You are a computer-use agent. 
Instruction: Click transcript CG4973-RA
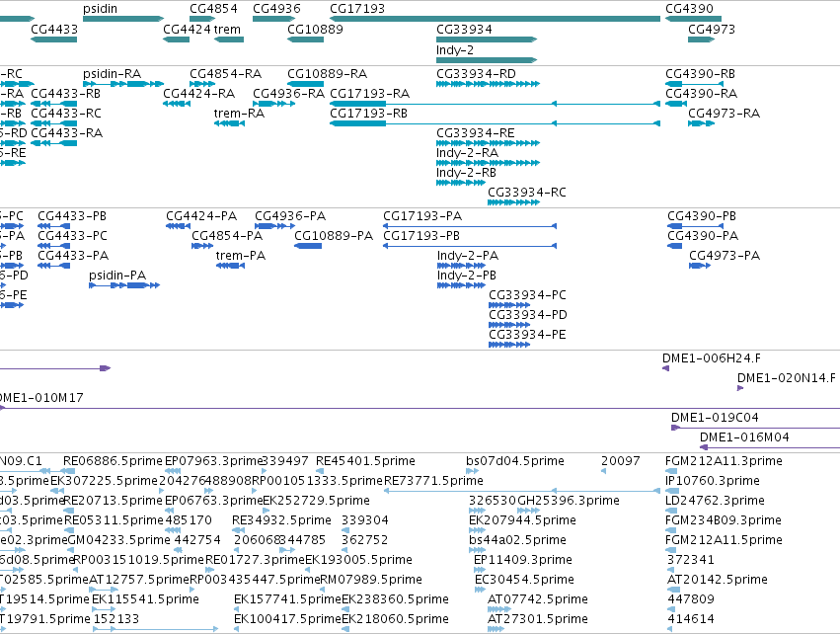click(701, 123)
